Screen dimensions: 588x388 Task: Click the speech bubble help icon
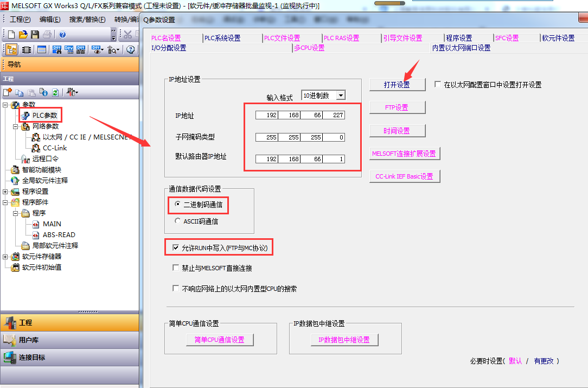pyautogui.click(x=131, y=49)
